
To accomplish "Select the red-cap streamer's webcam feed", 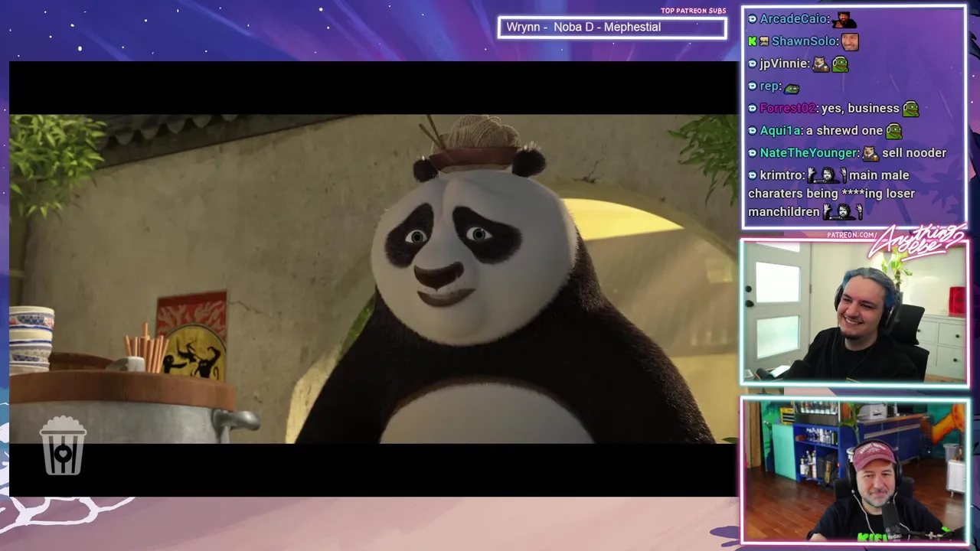I will [854, 470].
